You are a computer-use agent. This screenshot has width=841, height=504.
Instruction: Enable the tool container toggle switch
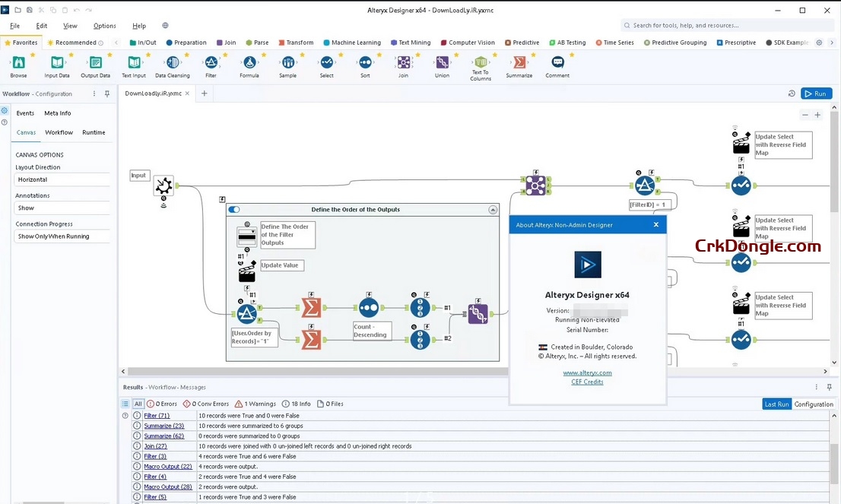coord(233,209)
